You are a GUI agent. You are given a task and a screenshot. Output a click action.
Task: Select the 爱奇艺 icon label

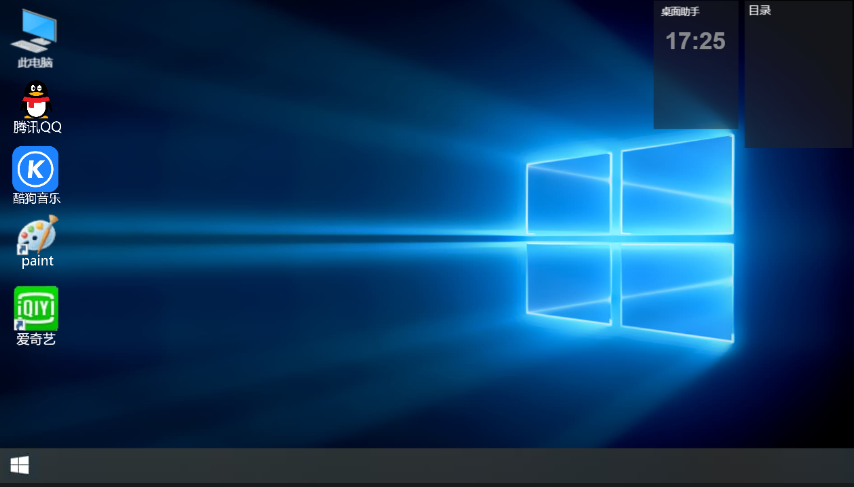(x=36, y=339)
